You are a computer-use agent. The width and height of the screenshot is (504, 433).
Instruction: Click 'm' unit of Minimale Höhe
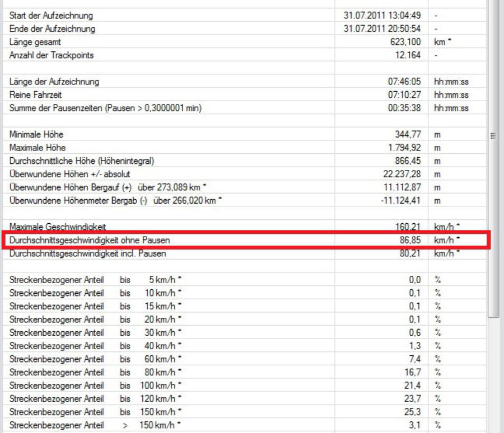coord(437,135)
